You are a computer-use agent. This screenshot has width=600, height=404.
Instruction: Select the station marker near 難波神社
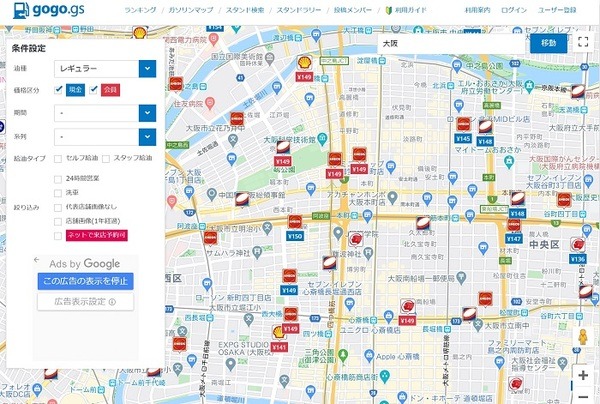point(355,240)
